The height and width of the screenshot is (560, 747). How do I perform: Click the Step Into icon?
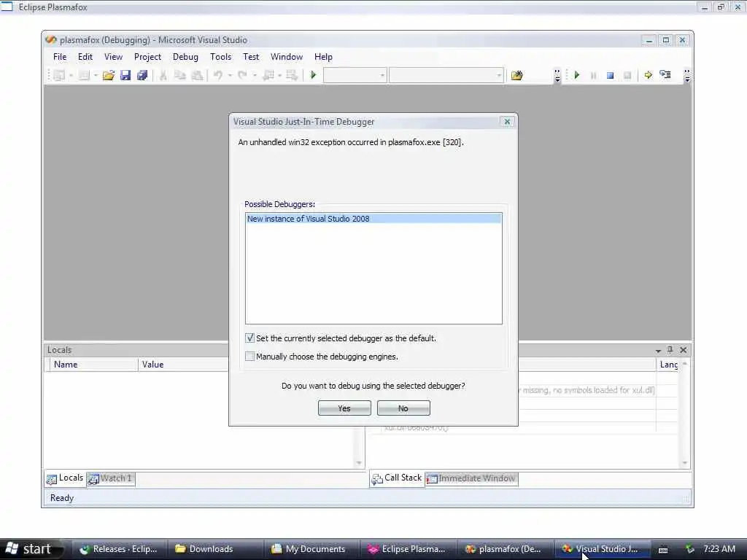(665, 75)
